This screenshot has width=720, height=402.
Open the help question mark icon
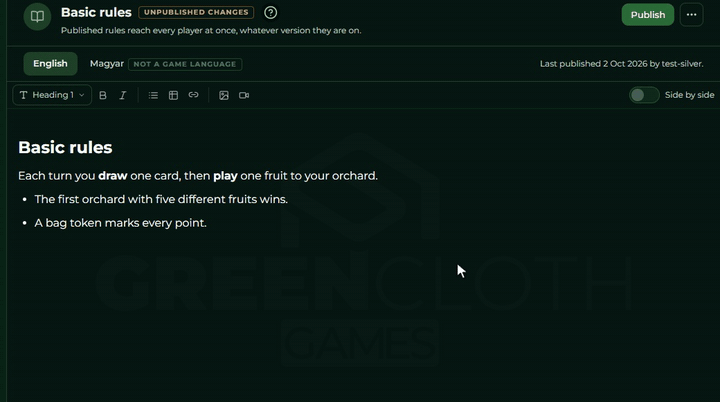(x=270, y=12)
